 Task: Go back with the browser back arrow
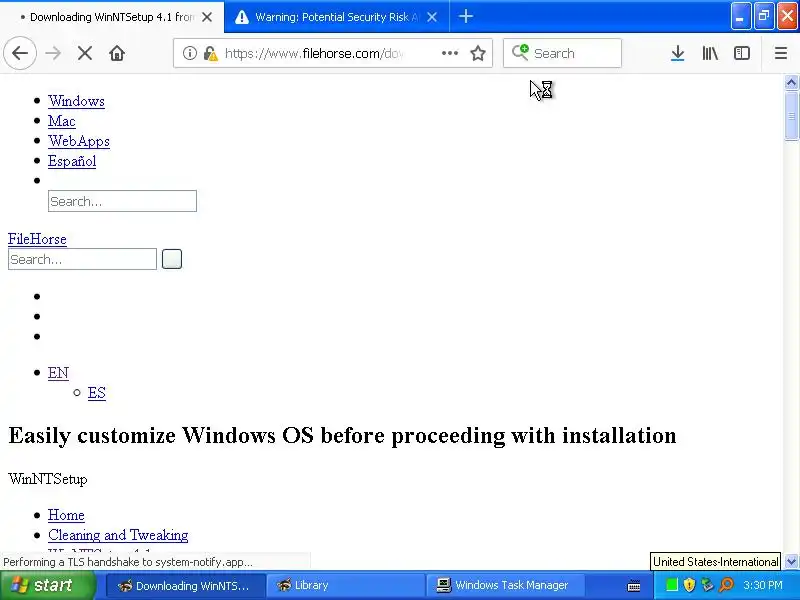tap(20, 53)
